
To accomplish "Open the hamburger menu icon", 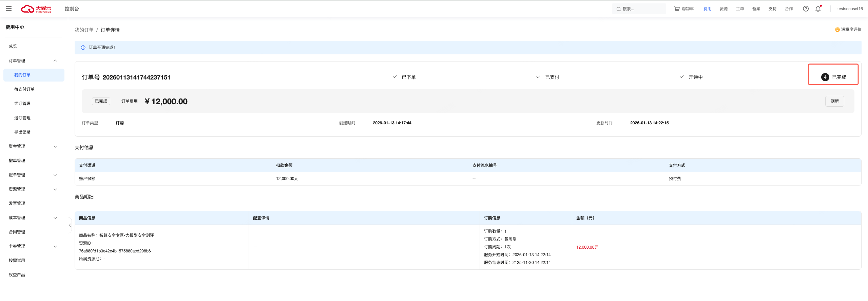I will click(x=9, y=9).
